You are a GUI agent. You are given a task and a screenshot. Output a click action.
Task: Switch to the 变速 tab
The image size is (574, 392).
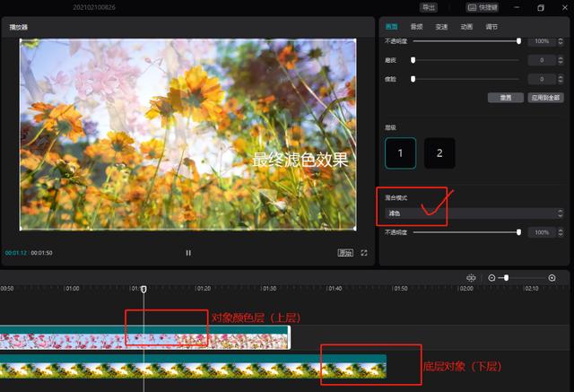point(441,27)
